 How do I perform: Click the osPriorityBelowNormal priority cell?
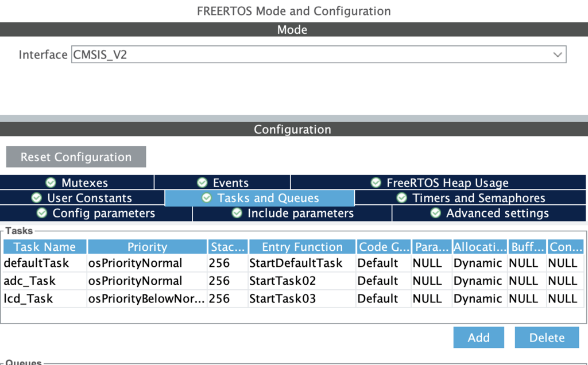(146, 298)
